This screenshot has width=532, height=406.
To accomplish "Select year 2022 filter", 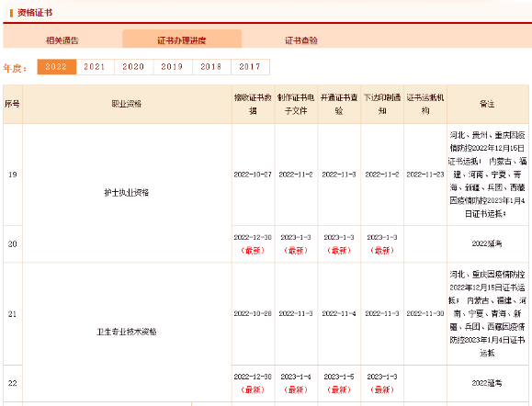I will [x=56, y=67].
